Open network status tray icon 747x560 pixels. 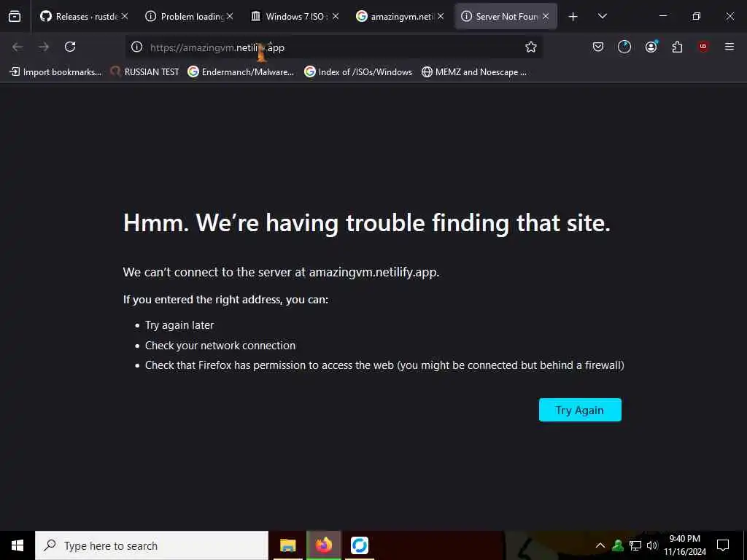point(635,545)
